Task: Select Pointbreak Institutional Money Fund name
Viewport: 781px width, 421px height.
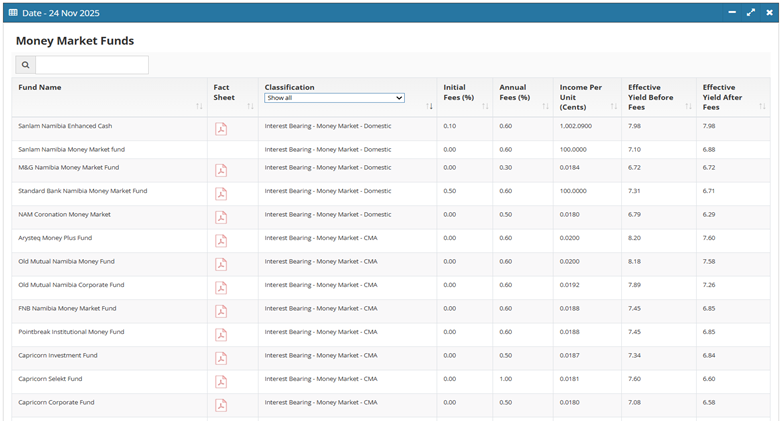Action: click(71, 332)
